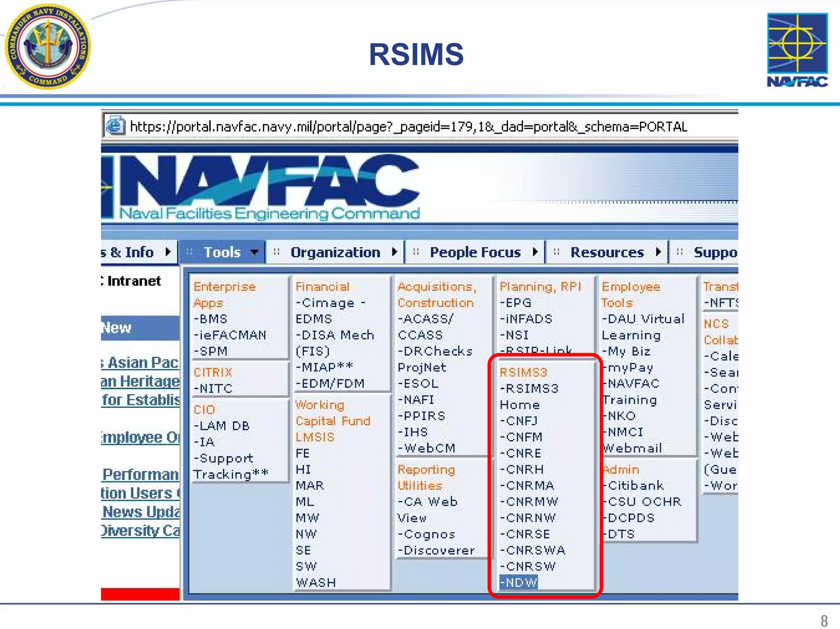Expand the Resources submenu arrow
Viewport: 840px width, 629px height.
pos(658,252)
